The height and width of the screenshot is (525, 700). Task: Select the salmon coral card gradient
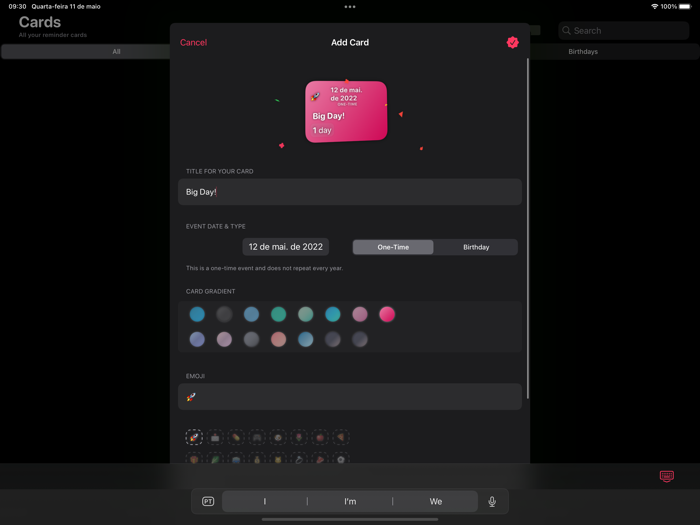pos(279,339)
